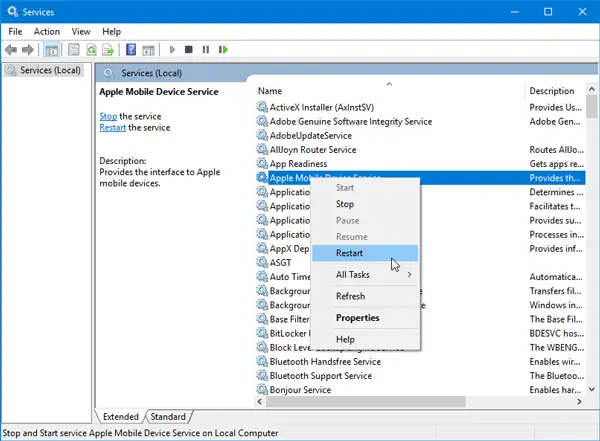Click gear icon of AdobeUpdateService row
600x441 pixels.
(262, 135)
